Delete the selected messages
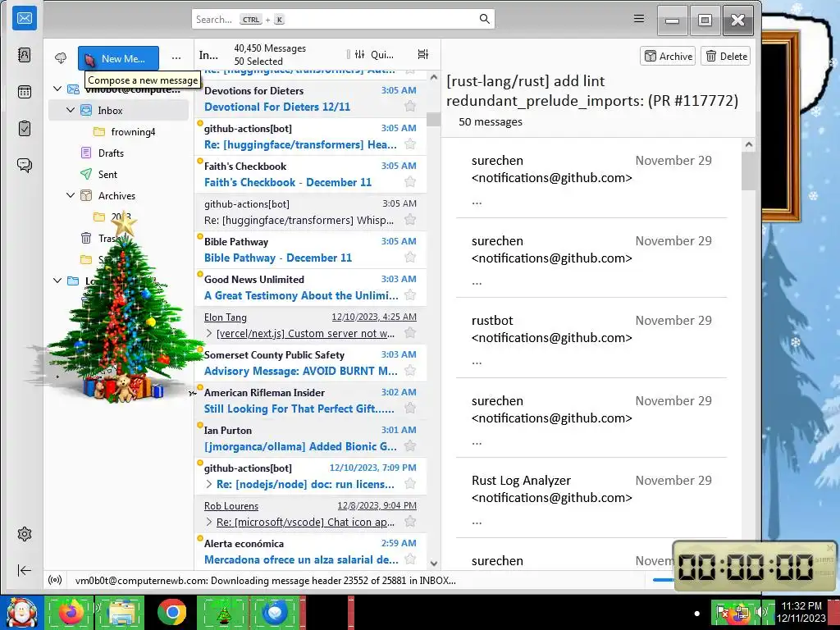Viewport: 840px width, 630px height. pos(726,57)
